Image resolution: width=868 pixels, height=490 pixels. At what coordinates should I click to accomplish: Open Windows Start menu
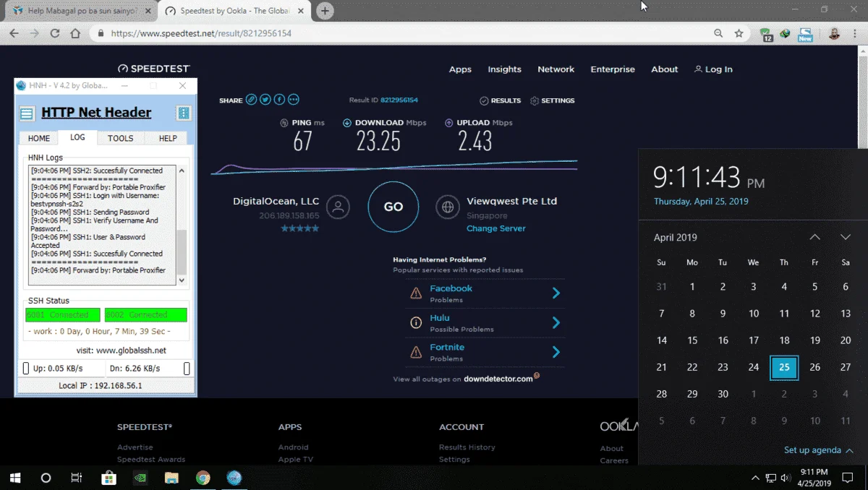pyautogui.click(x=15, y=478)
